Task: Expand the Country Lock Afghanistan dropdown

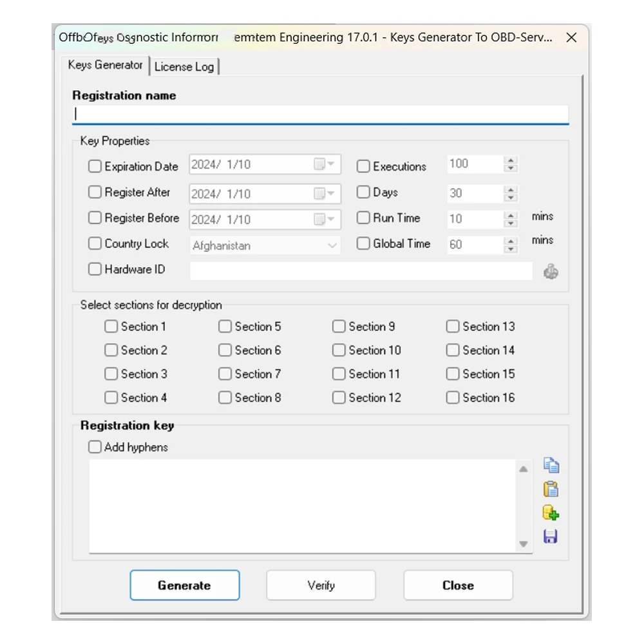Action: (x=332, y=245)
